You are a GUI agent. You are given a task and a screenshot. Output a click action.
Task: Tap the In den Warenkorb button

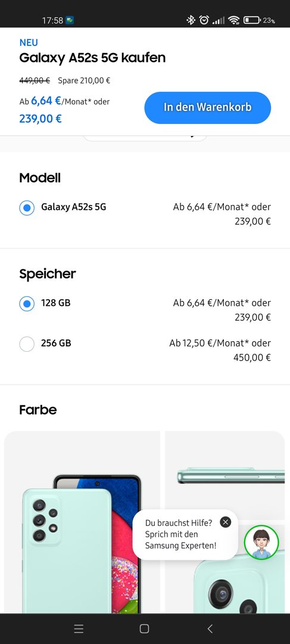[208, 107]
